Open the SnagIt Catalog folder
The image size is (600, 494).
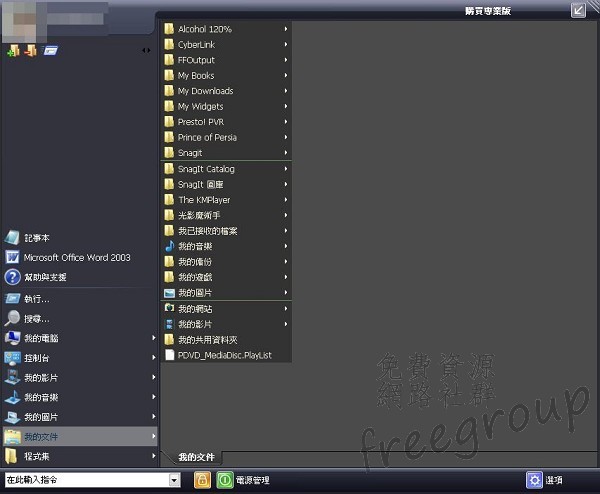tap(226, 169)
